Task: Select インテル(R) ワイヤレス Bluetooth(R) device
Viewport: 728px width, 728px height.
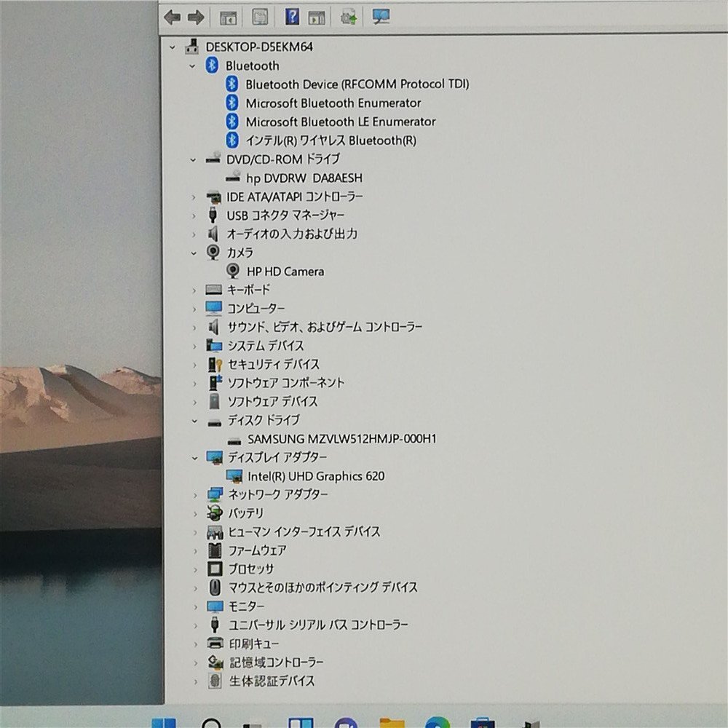Action: (331, 141)
